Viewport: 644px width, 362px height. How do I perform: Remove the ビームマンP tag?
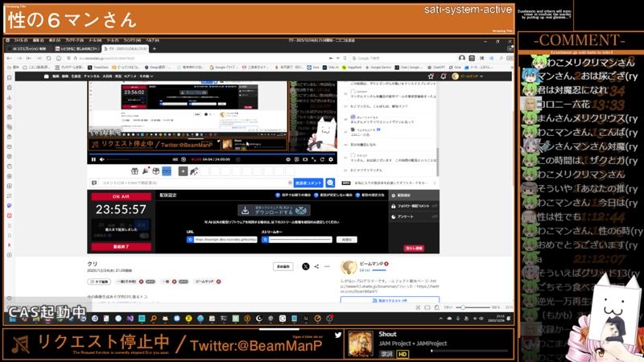coord(218,282)
